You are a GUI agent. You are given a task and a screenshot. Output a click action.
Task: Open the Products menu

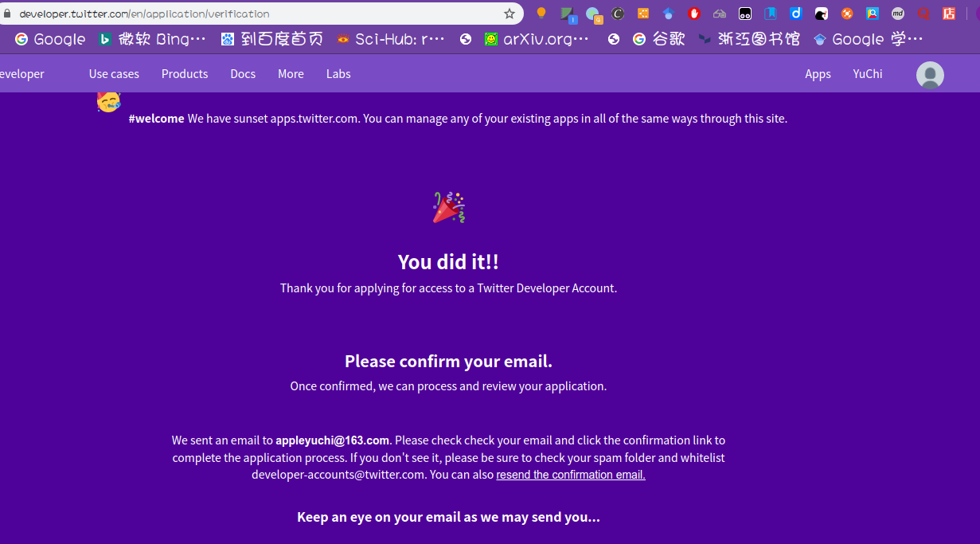point(185,74)
